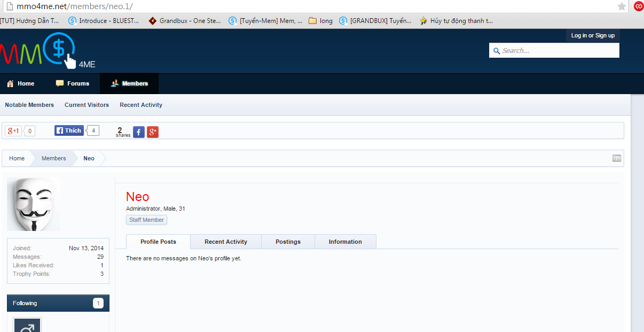Click the Trophy Points value 3
The height and width of the screenshot is (332, 644).
[102, 274]
